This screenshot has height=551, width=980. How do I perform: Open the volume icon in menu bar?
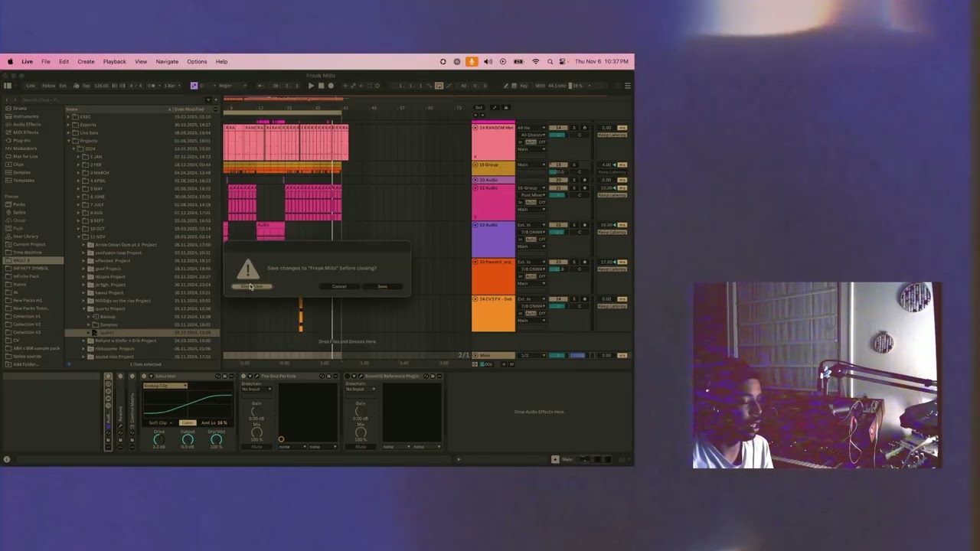(x=488, y=61)
